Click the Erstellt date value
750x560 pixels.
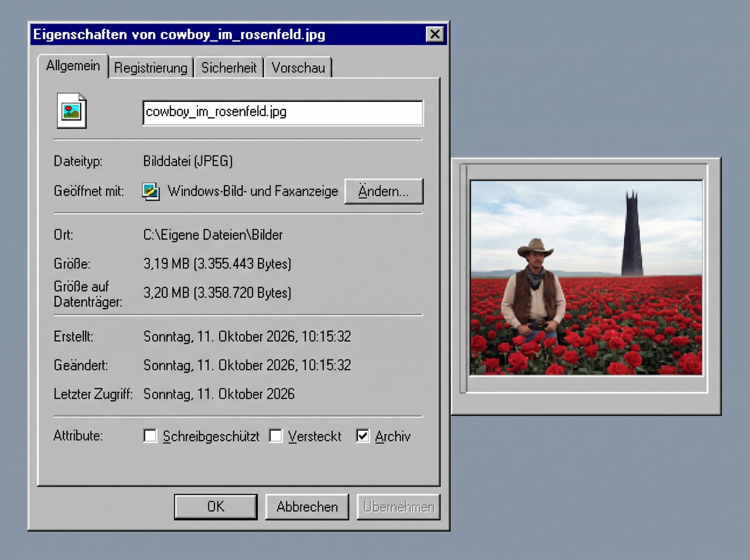pyautogui.click(x=247, y=337)
